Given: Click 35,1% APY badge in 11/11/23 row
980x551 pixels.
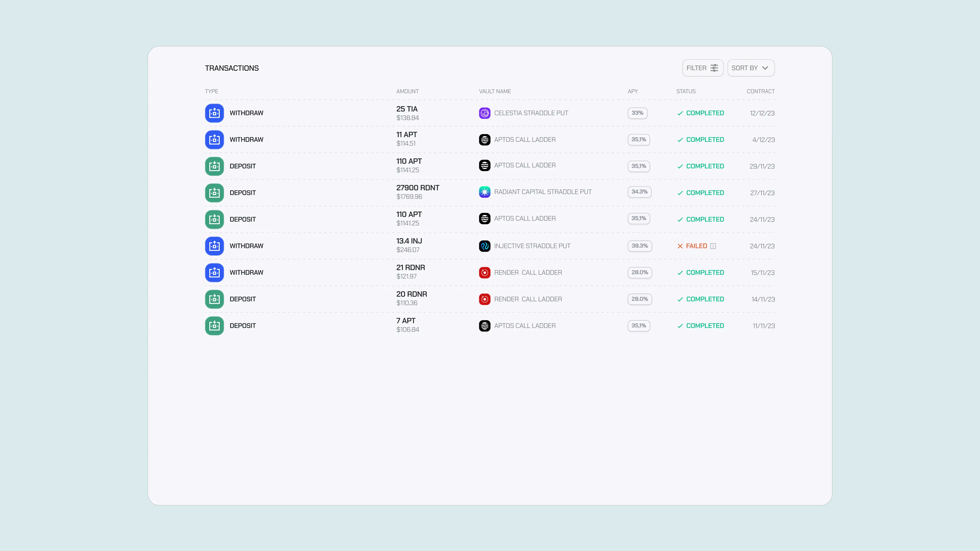Looking at the screenshot, I should coord(639,326).
